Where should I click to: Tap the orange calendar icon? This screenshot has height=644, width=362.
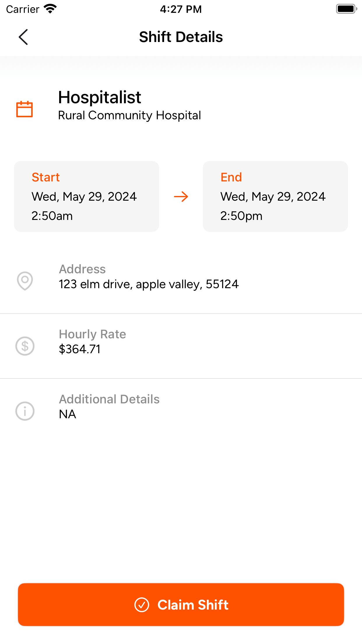click(x=24, y=109)
